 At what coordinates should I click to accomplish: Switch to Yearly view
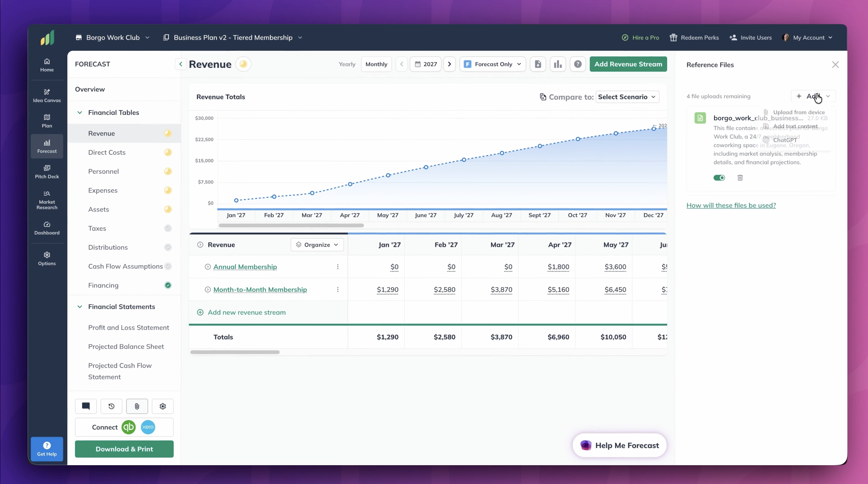tap(347, 64)
